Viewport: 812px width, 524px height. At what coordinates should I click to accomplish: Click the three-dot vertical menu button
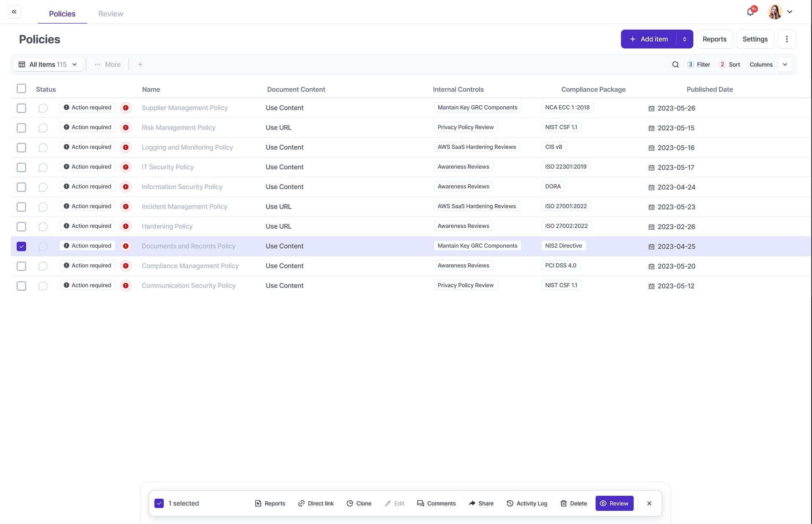click(787, 39)
